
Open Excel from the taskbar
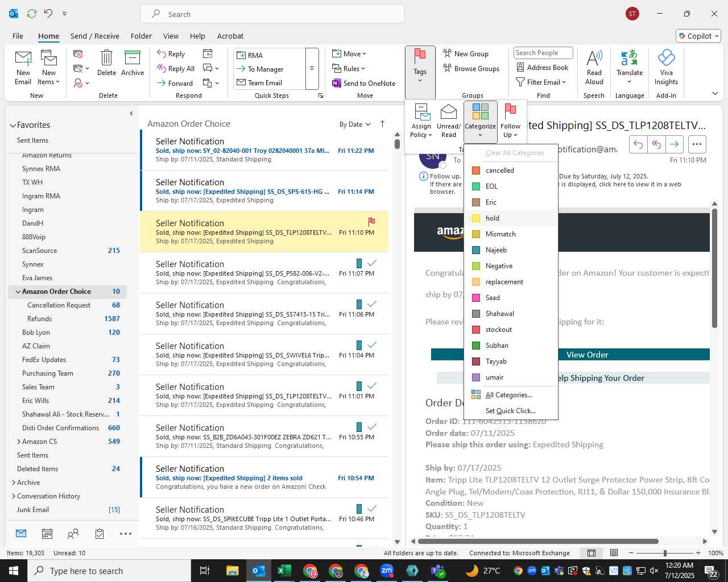(284, 571)
